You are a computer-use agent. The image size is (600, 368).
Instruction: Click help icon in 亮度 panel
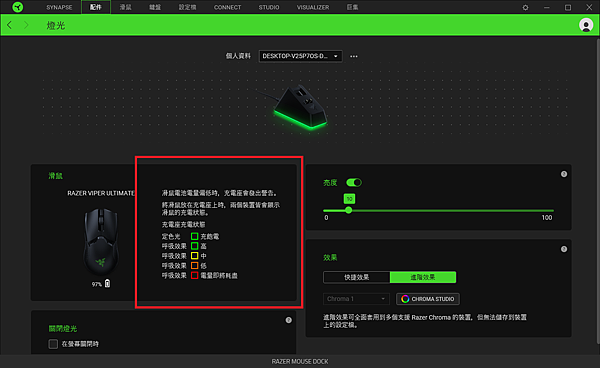564,174
